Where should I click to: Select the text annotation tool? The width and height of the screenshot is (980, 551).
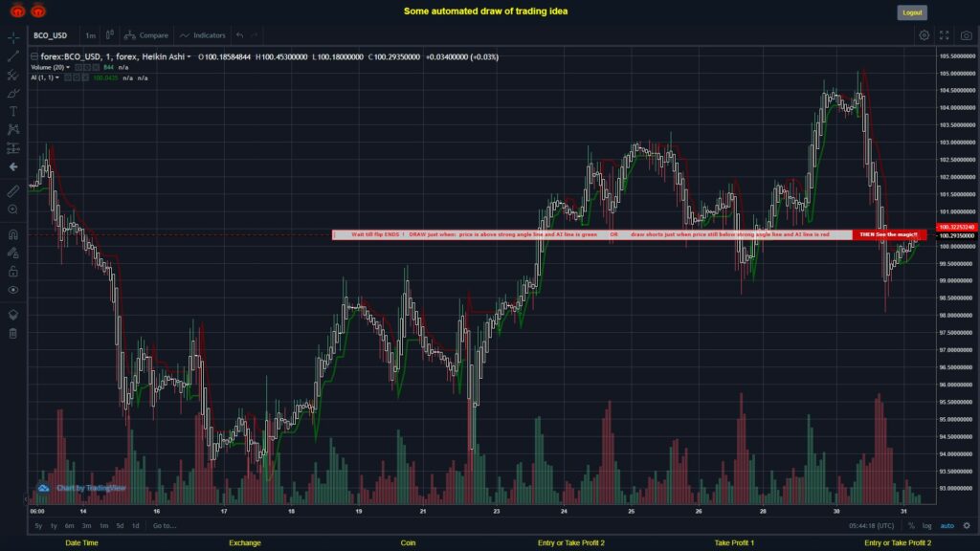[13, 111]
